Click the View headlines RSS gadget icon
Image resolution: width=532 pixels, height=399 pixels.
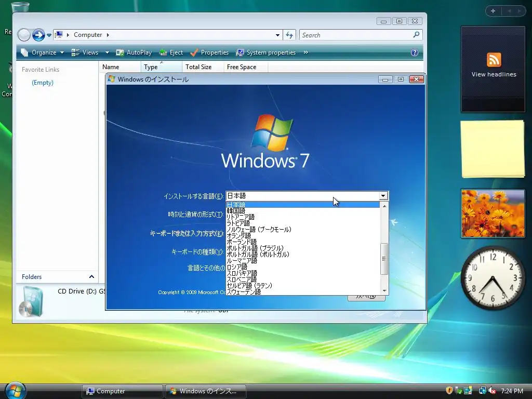click(x=494, y=60)
